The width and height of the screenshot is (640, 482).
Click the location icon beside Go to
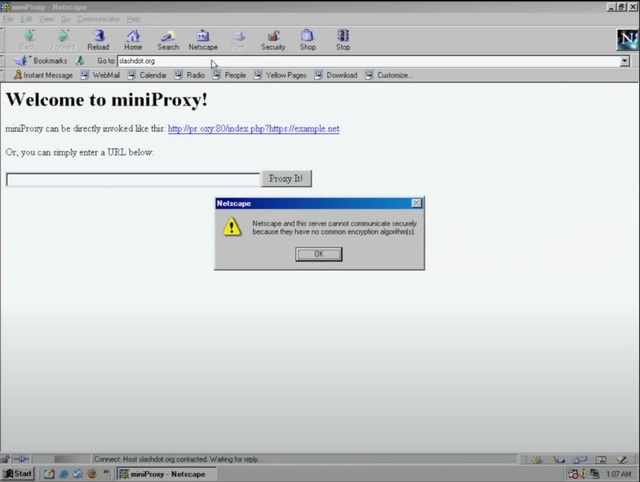(x=80, y=61)
